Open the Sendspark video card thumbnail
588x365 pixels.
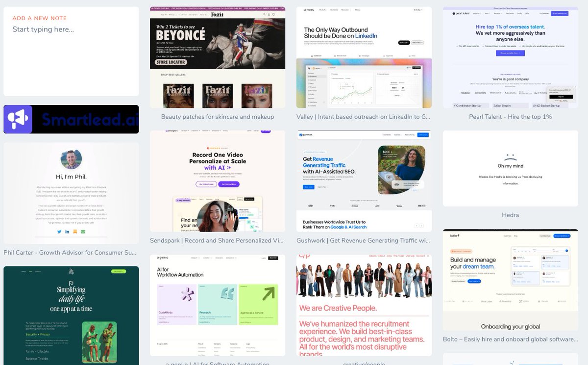tap(218, 181)
